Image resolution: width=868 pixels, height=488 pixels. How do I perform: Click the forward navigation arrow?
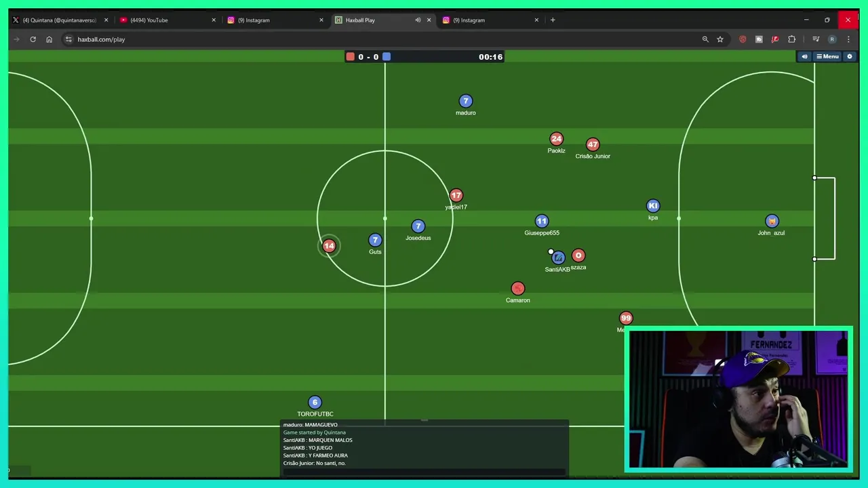16,39
